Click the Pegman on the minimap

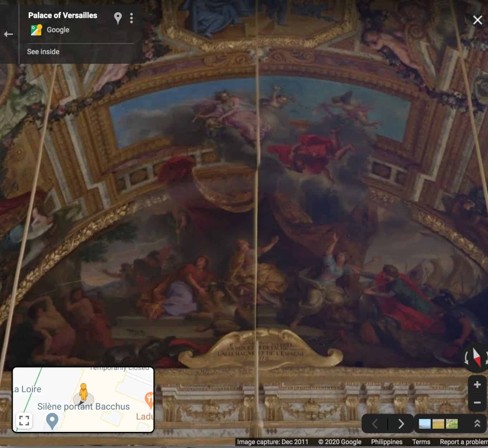[83, 392]
